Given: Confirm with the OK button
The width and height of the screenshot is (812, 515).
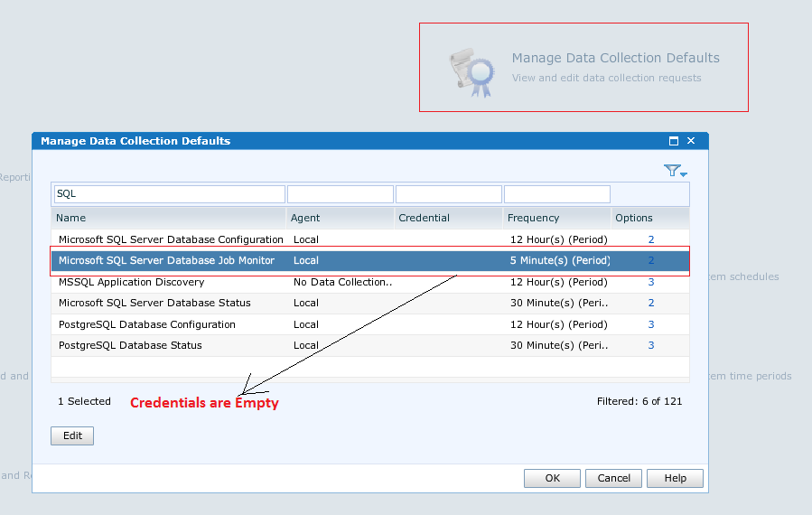Looking at the screenshot, I should click(x=552, y=478).
